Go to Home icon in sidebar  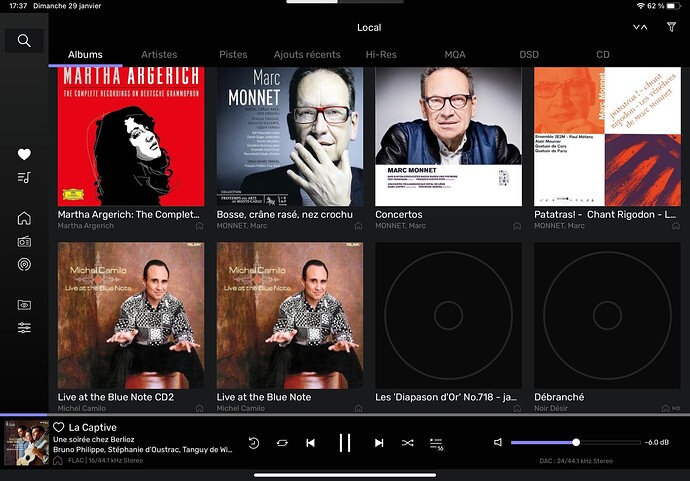click(24, 218)
